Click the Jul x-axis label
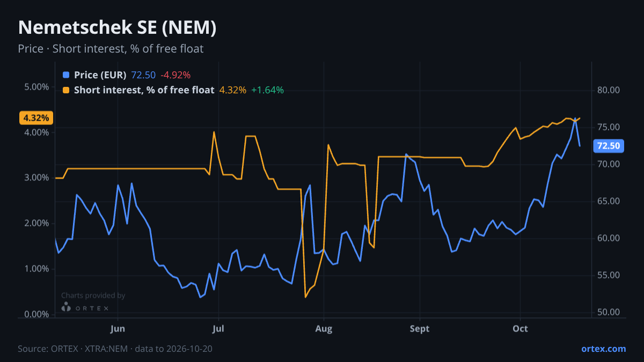Image resolution: width=644 pixels, height=362 pixels. tap(218, 328)
